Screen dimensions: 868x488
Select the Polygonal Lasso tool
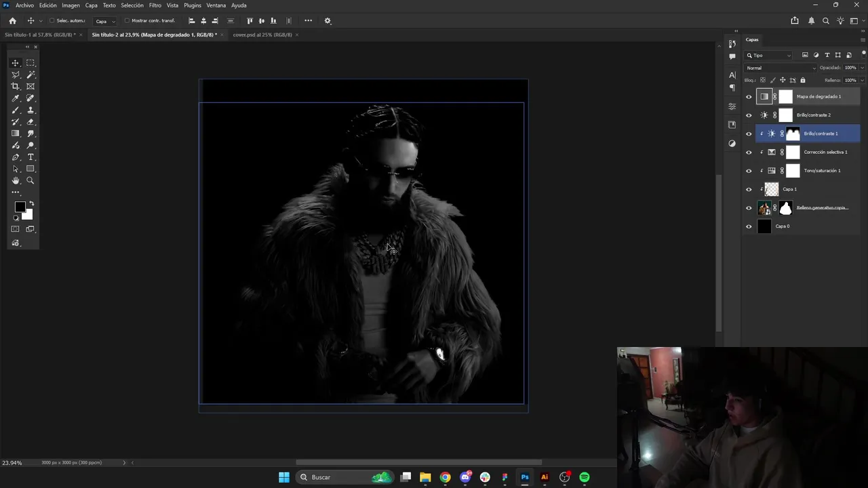pos(16,75)
